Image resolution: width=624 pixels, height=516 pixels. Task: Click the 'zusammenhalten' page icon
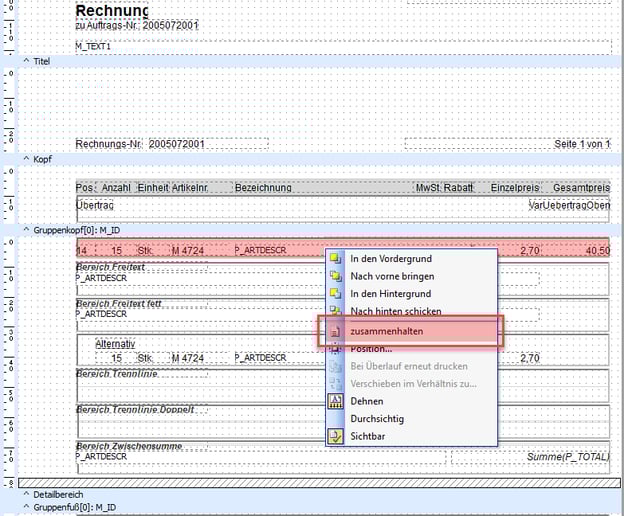click(336, 330)
